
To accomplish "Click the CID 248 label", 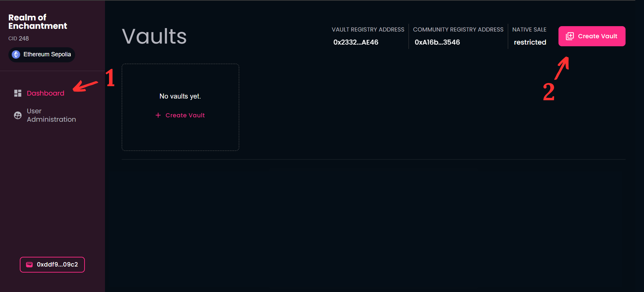I will [x=18, y=39].
